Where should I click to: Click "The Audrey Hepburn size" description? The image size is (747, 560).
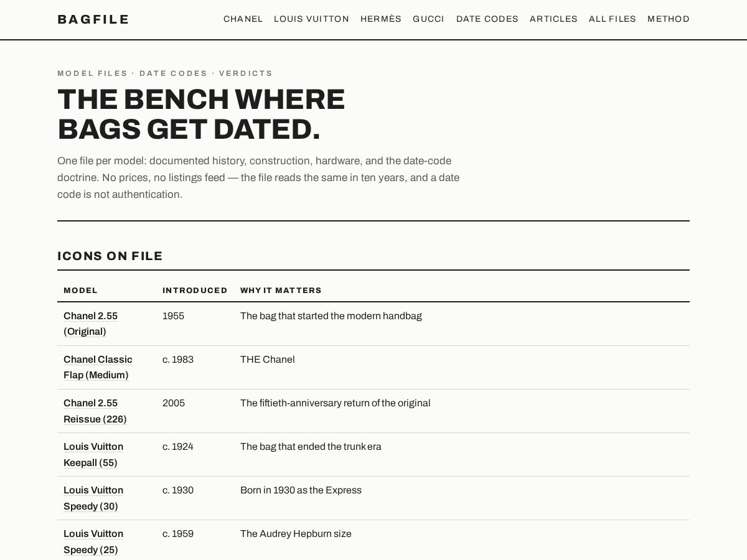point(296,534)
